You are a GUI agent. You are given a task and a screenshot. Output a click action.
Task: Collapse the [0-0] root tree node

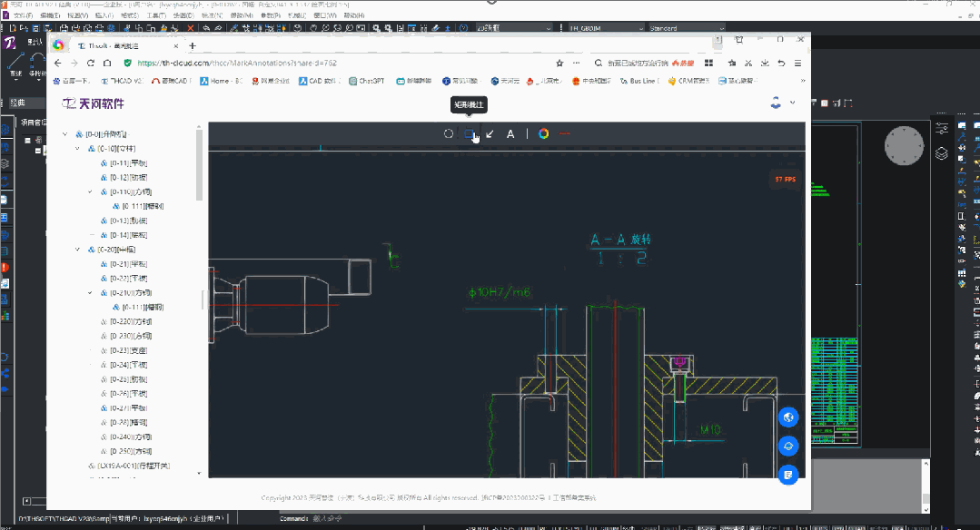(65, 134)
